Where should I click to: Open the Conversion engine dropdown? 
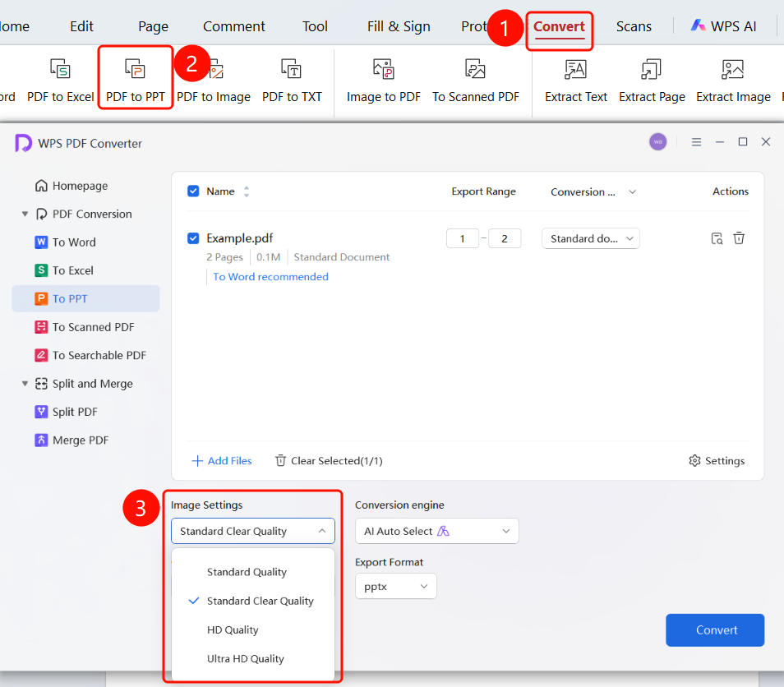tap(437, 531)
